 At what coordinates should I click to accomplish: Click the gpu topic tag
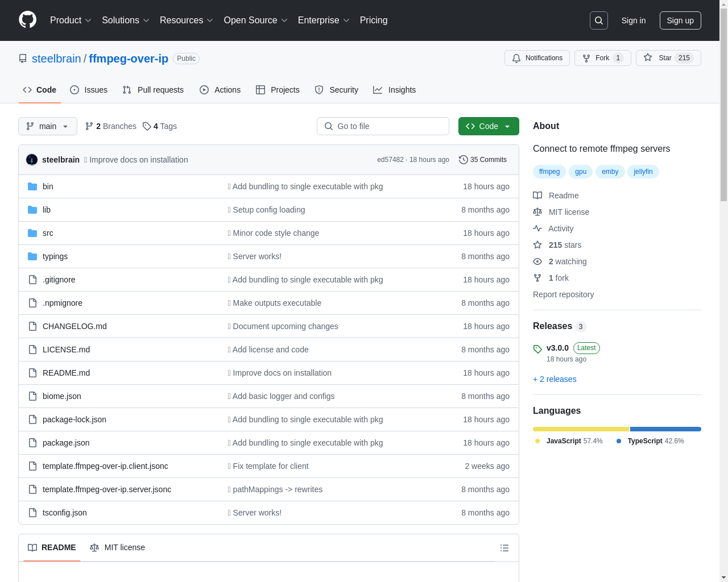[581, 172]
